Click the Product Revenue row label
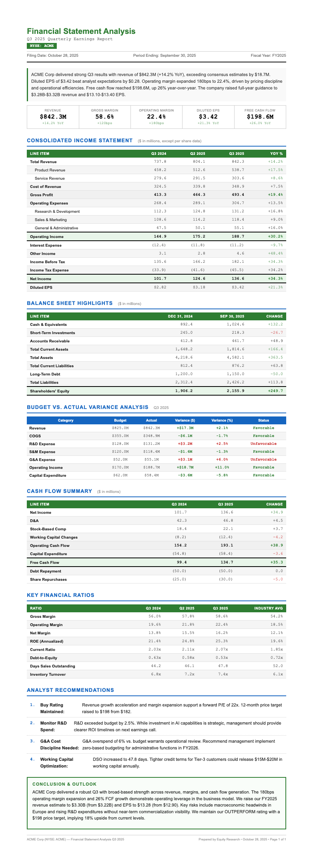Viewport: 313px width, 868px height. [50, 170]
